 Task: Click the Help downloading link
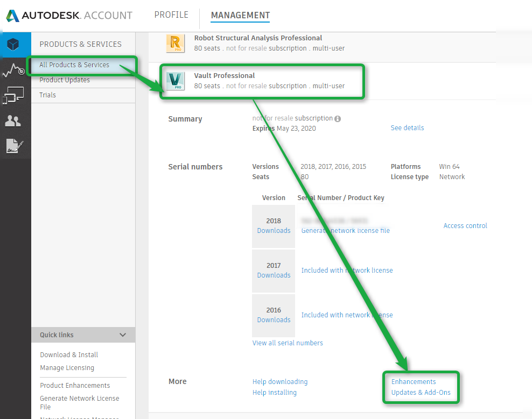(x=280, y=382)
